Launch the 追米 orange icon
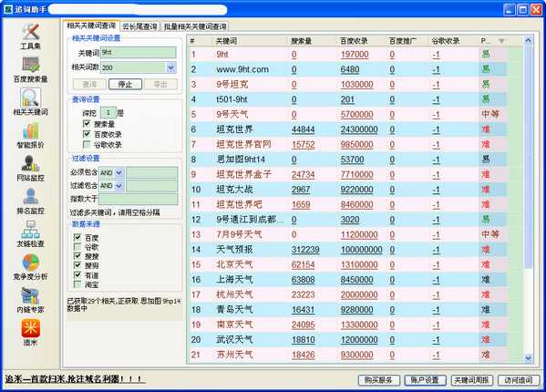Screen dimensions: 546x392 tap(31, 328)
